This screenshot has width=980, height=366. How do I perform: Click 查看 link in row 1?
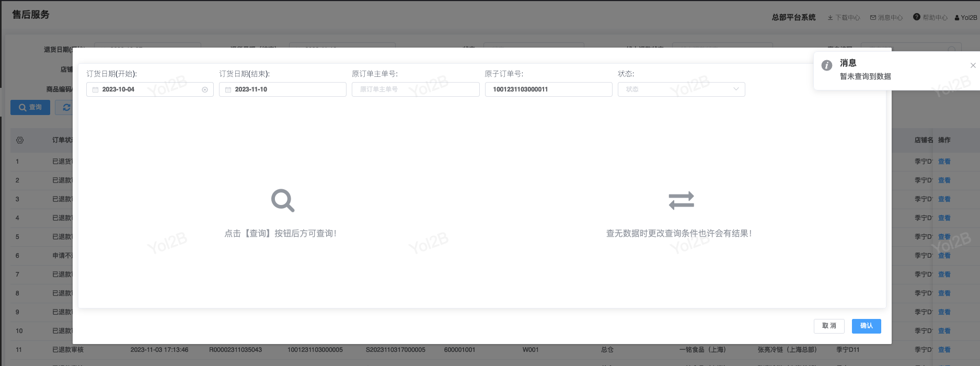[x=944, y=162]
